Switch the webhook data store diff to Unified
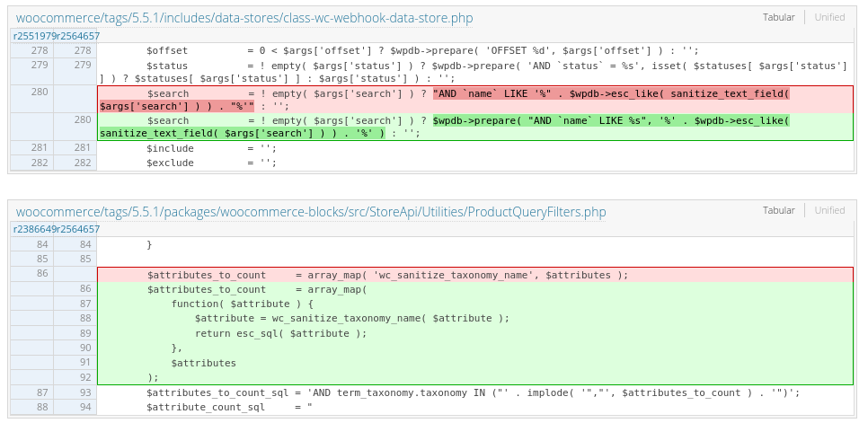 pos(829,17)
